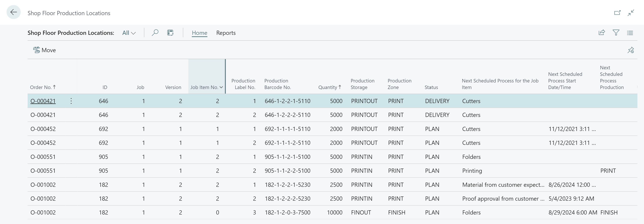This screenshot has width=644, height=224.
Task: Click the ID column header
Action: [105, 87]
